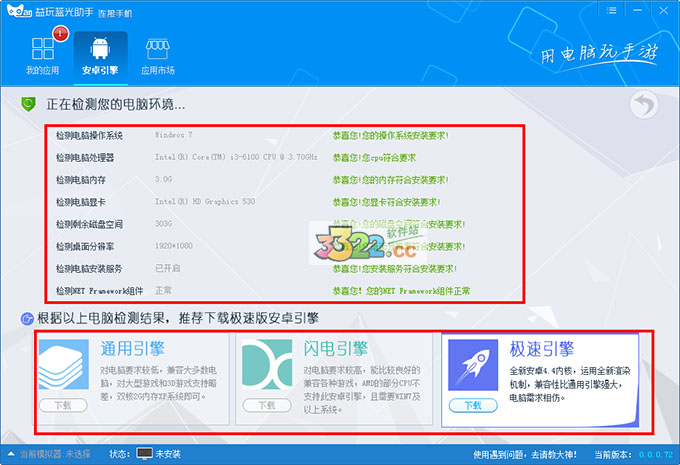Download the 极速引擎 engine
Screen dimensions: 680x465
point(473,405)
